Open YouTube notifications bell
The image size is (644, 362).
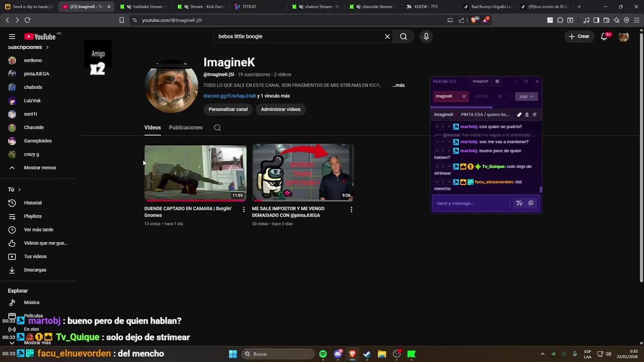(604, 36)
